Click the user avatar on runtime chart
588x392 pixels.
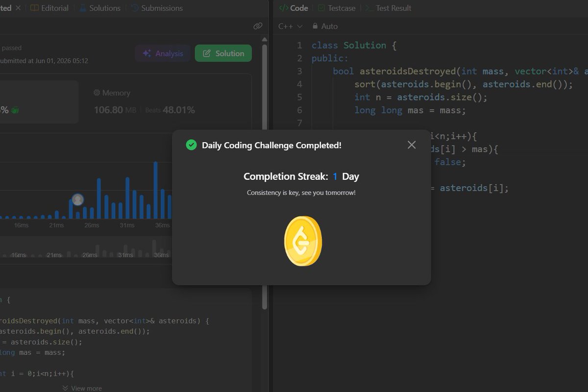click(77, 199)
